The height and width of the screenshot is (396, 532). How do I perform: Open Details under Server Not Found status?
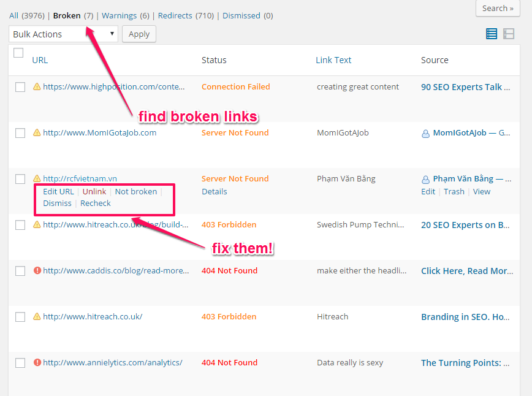[x=215, y=191]
